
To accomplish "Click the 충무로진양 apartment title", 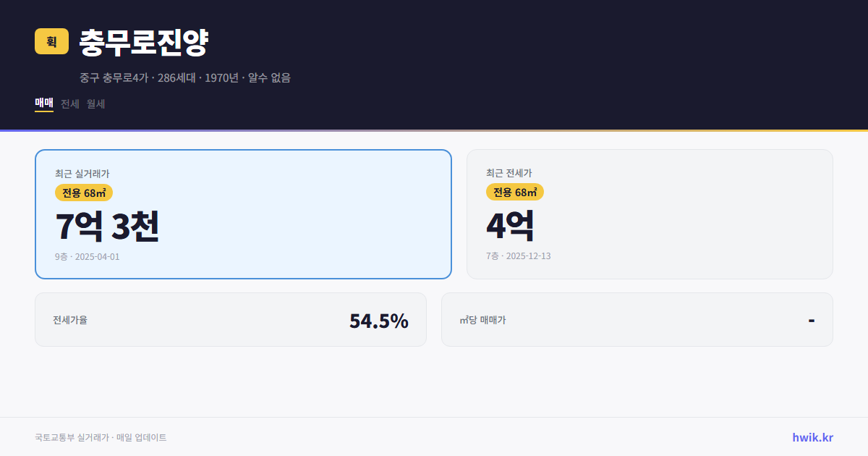I will [x=142, y=42].
